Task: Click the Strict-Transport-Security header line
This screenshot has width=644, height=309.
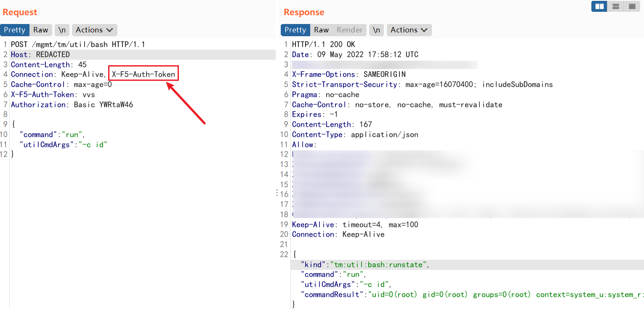Action: pyautogui.click(x=422, y=84)
